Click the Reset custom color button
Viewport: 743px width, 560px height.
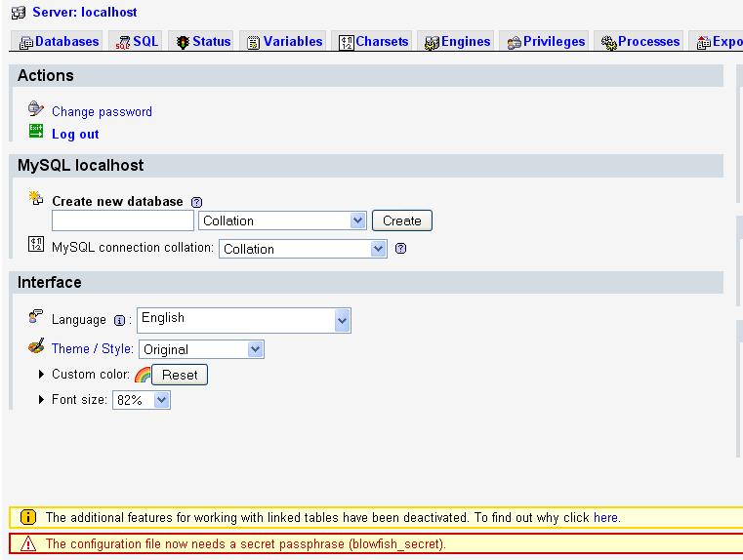180,375
